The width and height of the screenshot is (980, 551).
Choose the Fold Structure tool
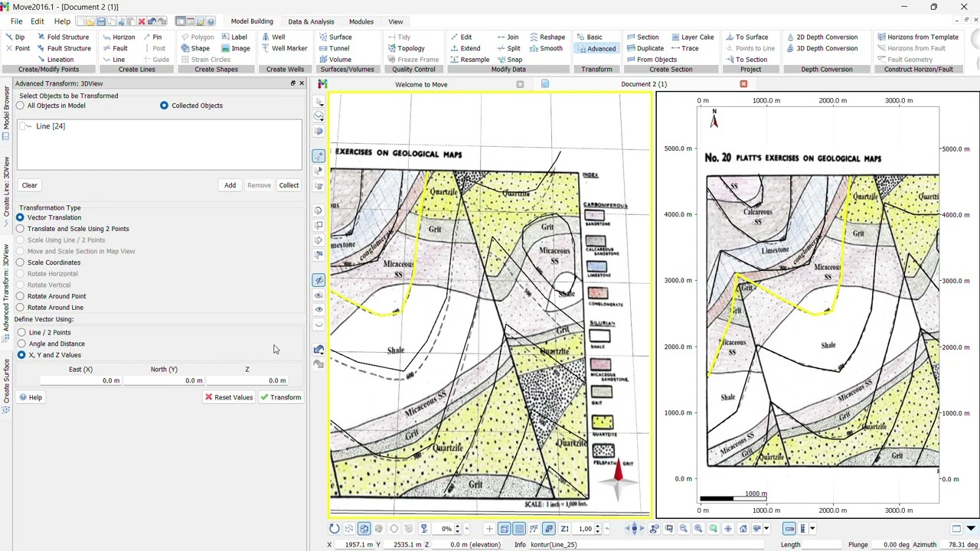(64, 37)
